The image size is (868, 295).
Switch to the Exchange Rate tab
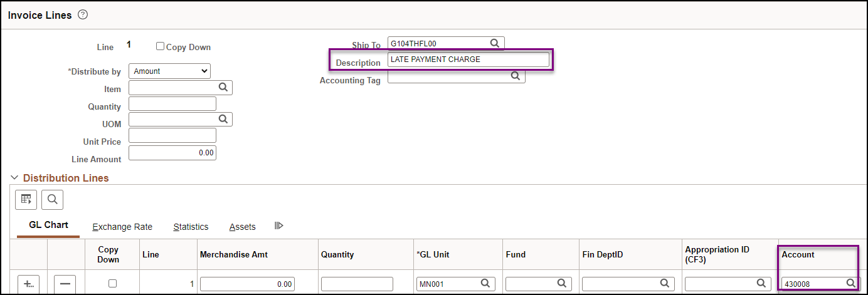tap(122, 227)
